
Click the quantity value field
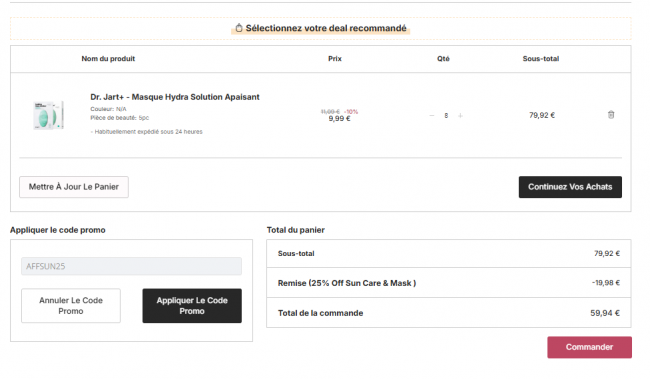click(x=446, y=116)
